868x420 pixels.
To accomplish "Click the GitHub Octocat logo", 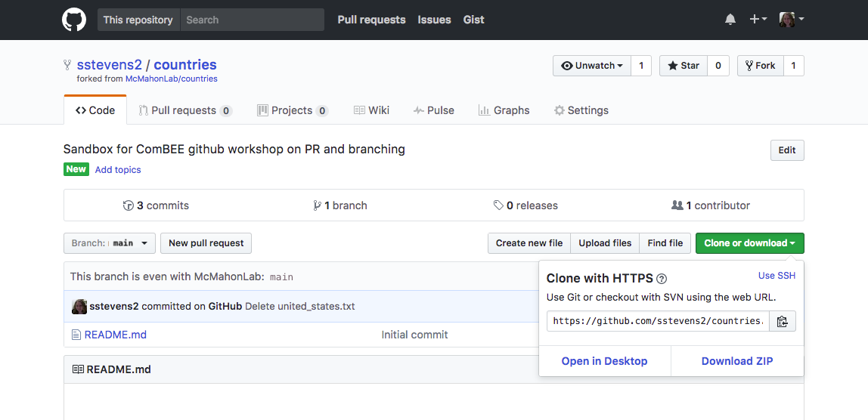I will 74,20.
